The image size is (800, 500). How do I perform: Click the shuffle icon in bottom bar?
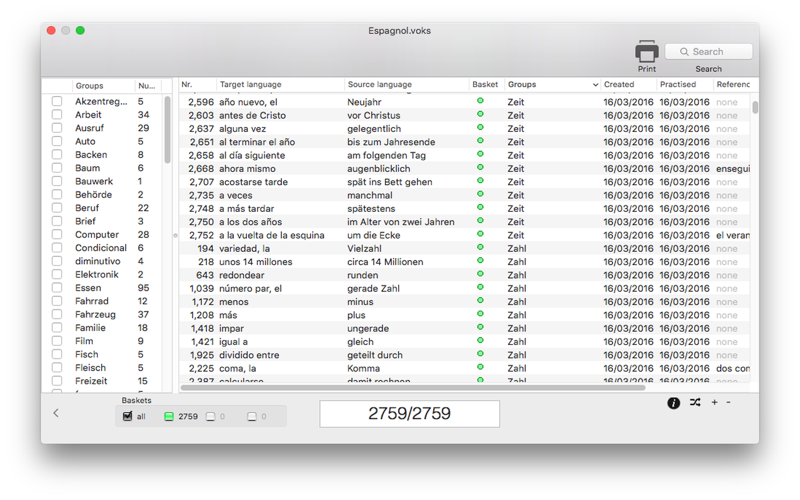pyautogui.click(x=695, y=403)
